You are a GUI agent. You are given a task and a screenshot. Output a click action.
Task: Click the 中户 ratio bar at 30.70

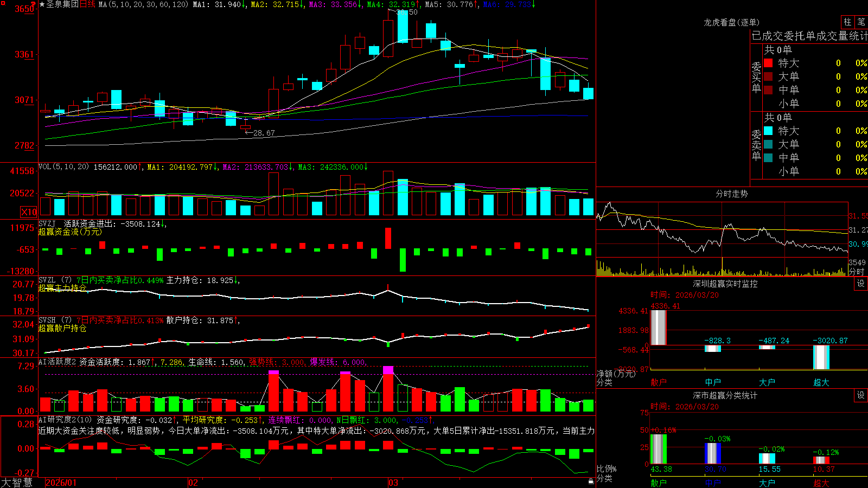click(712, 453)
